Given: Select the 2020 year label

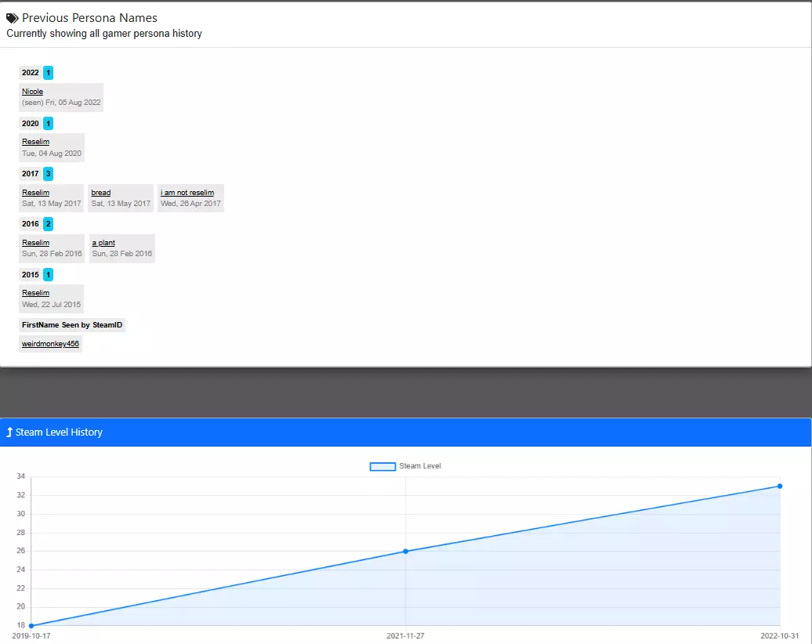Looking at the screenshot, I should pos(30,124).
